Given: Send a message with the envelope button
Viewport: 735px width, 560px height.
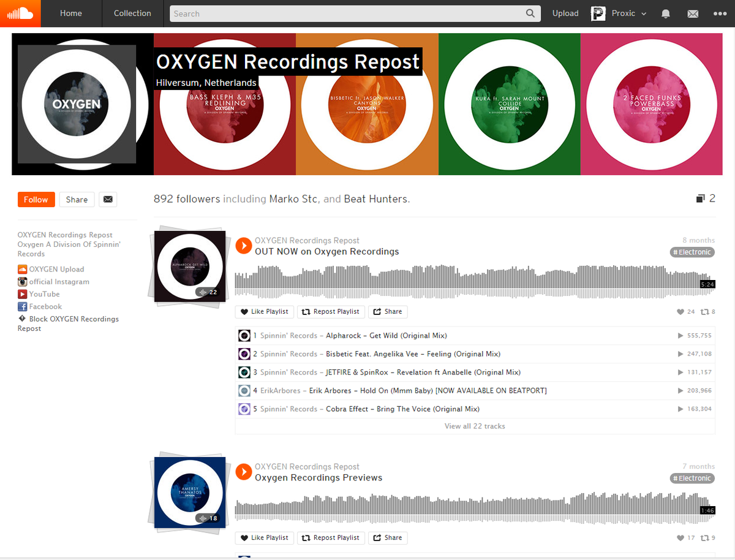Looking at the screenshot, I should click(x=108, y=200).
